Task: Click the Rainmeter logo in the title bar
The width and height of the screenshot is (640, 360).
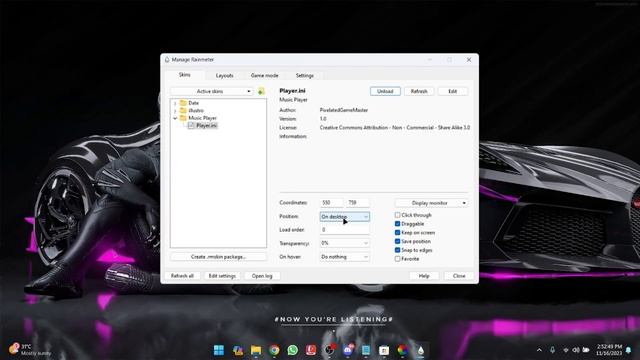Action: (167, 60)
